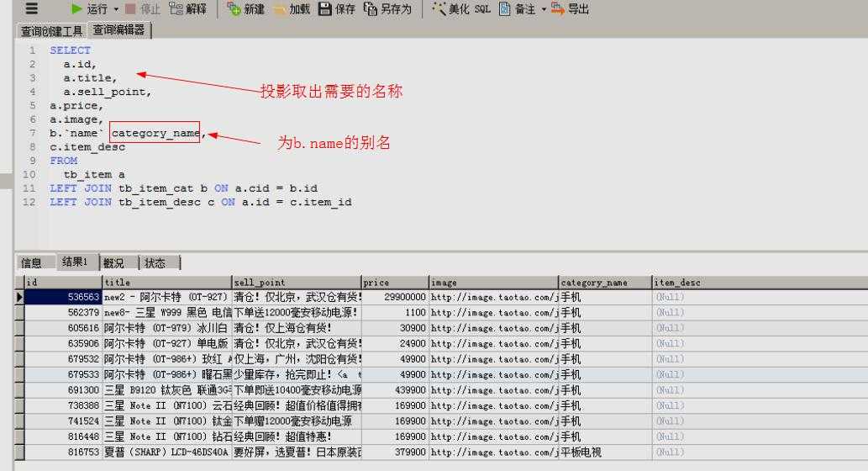The height and width of the screenshot is (471, 868).
Task: Click the 解释 explain button
Action: pos(187,9)
